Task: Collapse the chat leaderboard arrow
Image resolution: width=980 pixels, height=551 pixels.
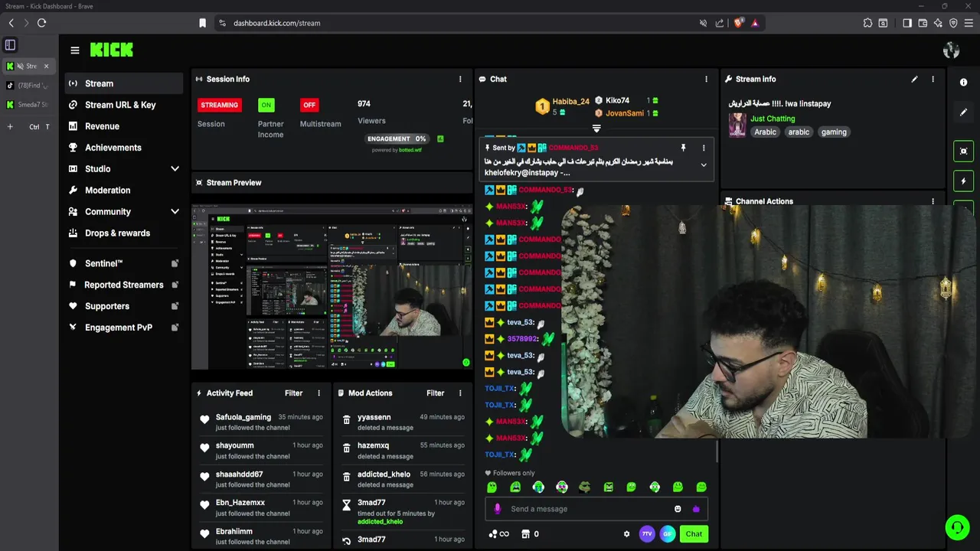Action: [596, 129]
